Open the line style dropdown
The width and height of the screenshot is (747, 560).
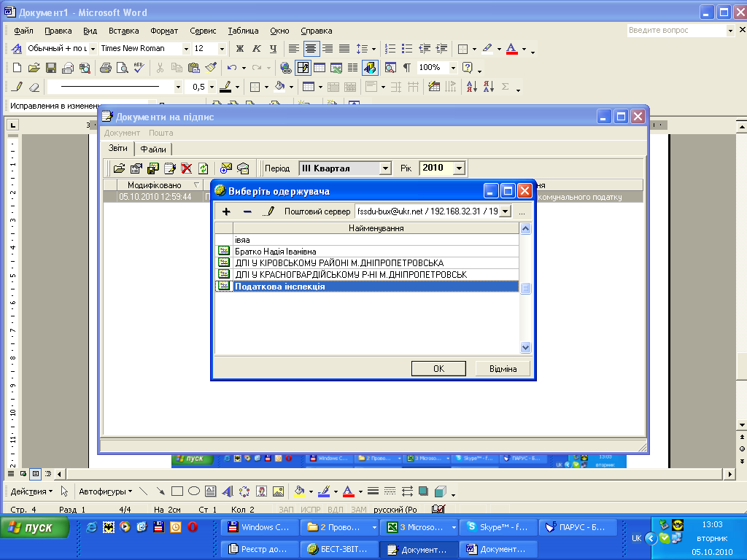178,87
